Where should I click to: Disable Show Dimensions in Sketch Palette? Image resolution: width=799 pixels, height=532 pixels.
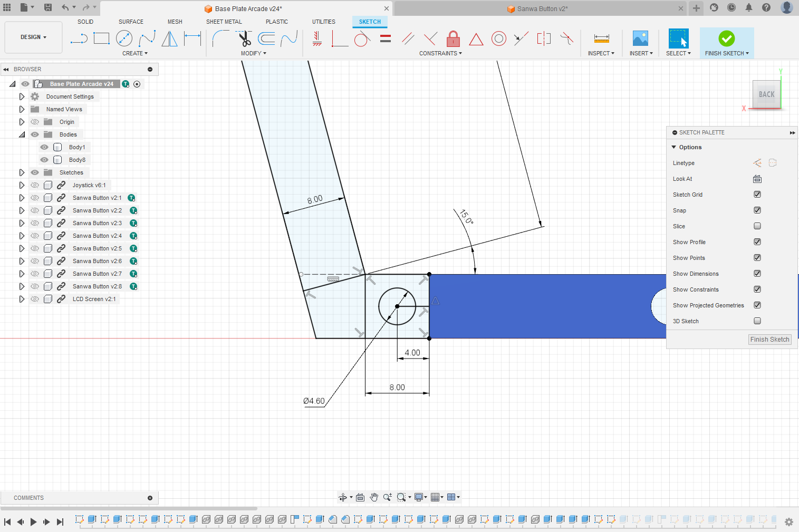(x=757, y=274)
